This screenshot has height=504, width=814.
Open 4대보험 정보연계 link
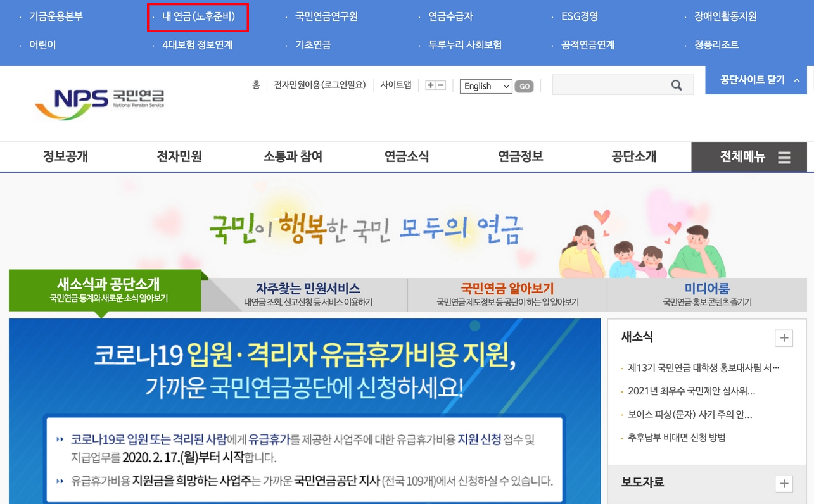(x=197, y=45)
